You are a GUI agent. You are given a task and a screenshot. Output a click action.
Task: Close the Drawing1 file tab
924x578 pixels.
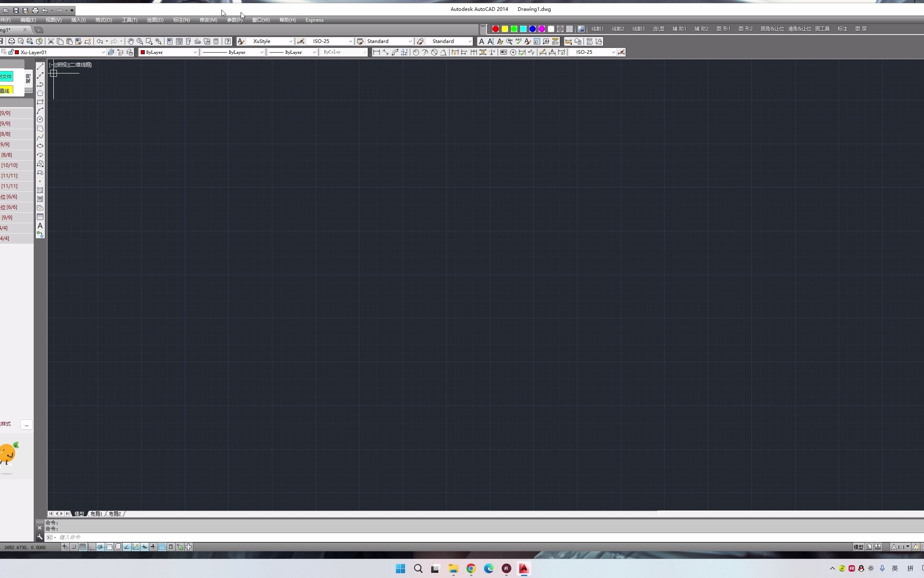coord(25,30)
